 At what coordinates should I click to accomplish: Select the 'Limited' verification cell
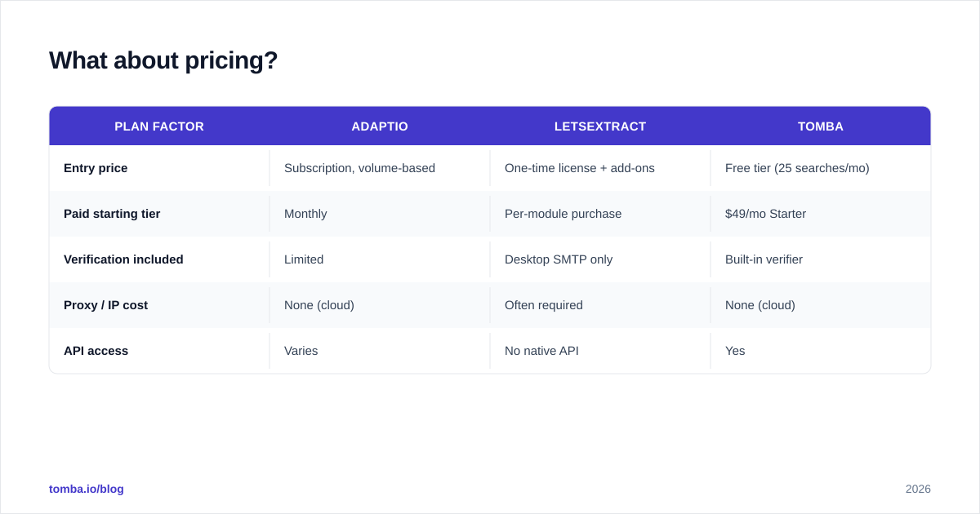click(x=304, y=259)
